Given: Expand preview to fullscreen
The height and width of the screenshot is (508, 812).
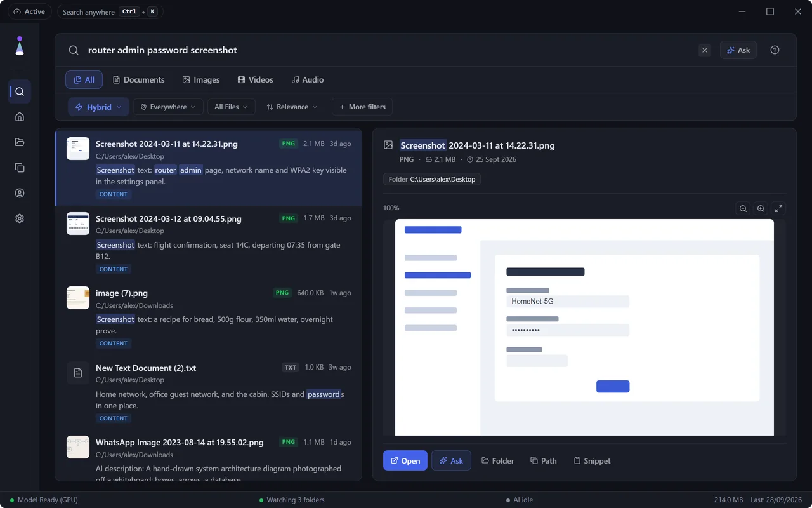Looking at the screenshot, I should coord(779,208).
